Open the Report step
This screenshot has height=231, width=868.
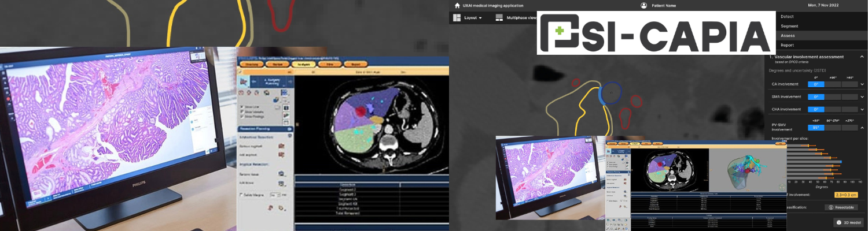click(787, 45)
